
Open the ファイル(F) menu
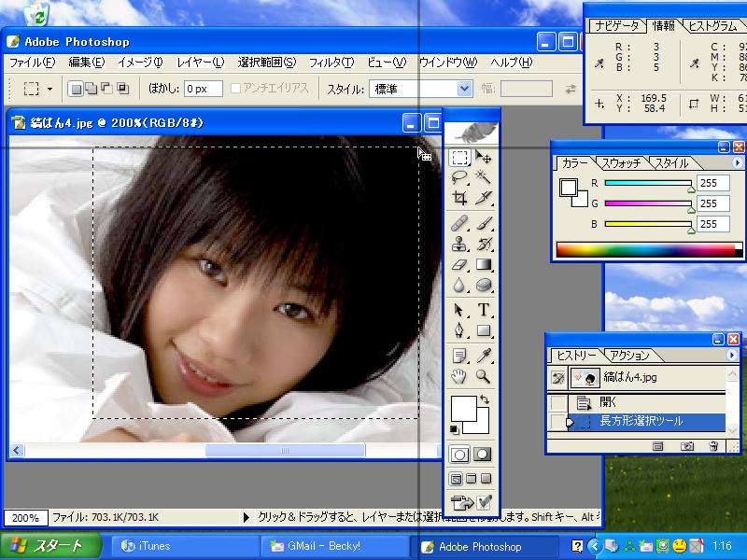pos(33,63)
